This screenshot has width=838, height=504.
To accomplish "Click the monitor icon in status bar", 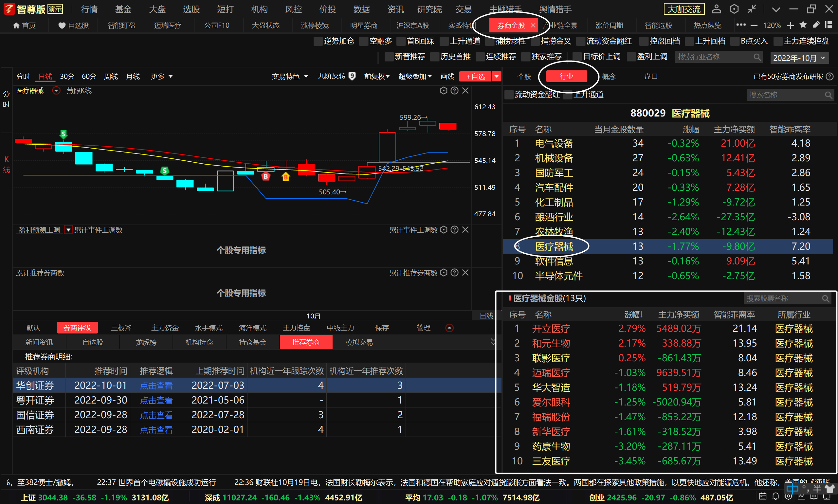I will click(827, 496).
